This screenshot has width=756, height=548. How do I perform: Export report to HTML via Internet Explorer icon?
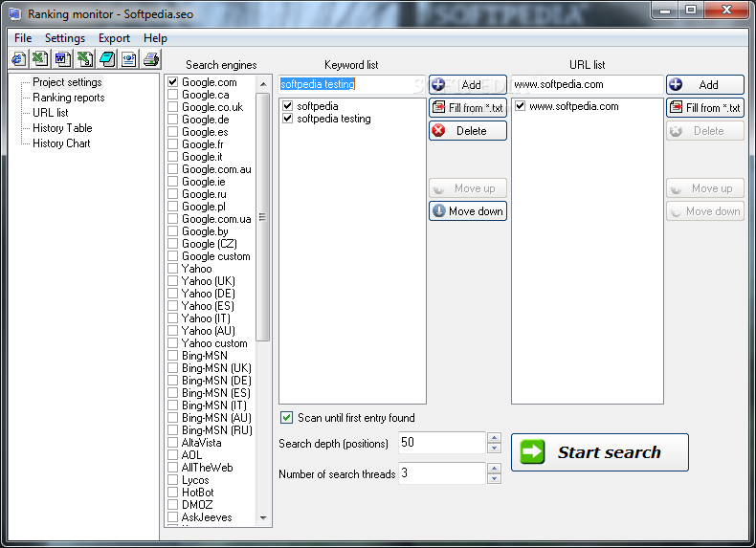coord(19,58)
